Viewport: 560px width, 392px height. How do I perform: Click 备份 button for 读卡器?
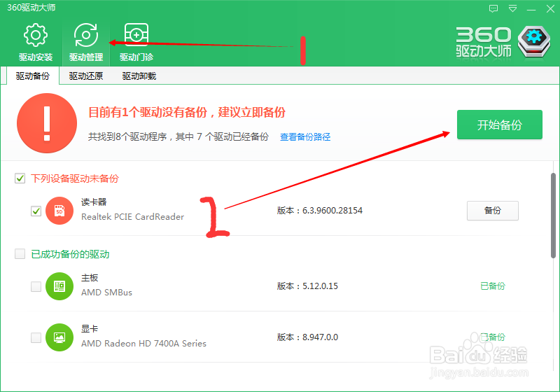tap(493, 211)
